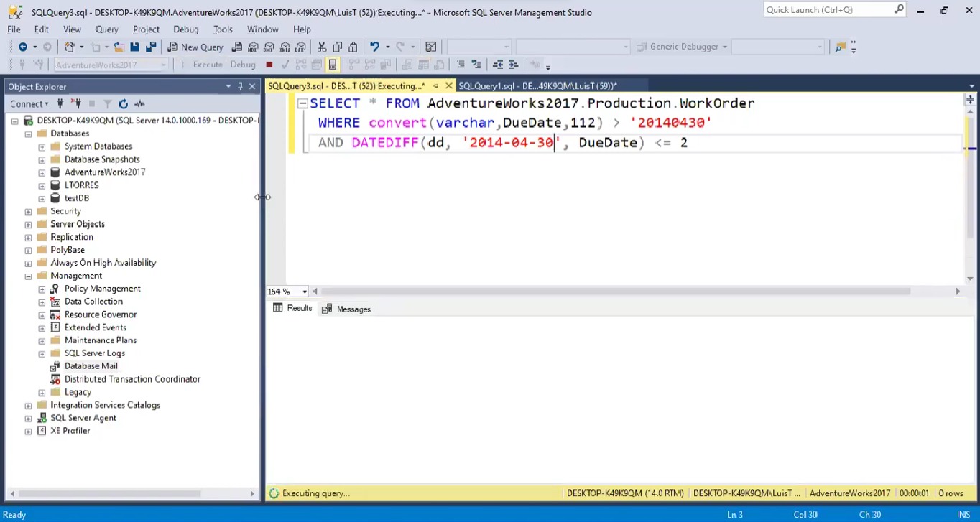980x522 pixels.
Task: Open the Query menu
Action: [x=106, y=29]
